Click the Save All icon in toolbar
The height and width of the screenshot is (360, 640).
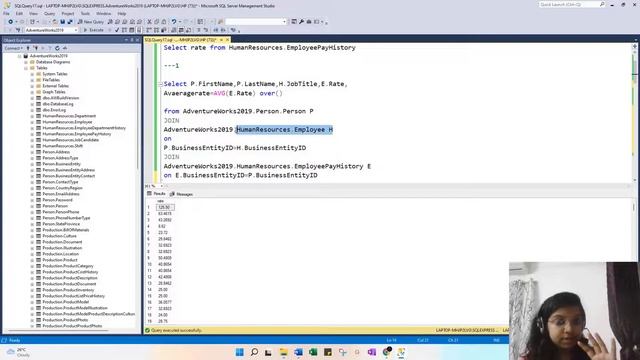click(x=70, y=22)
